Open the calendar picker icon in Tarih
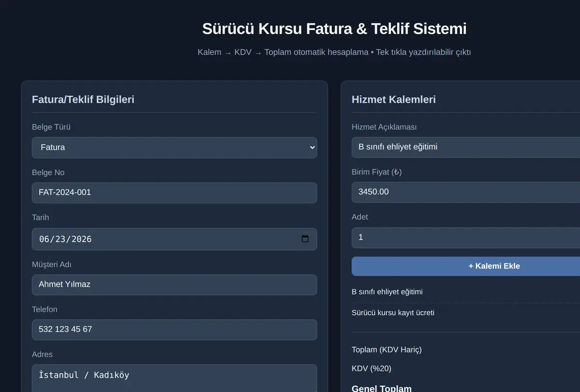580x392 pixels. coord(305,239)
